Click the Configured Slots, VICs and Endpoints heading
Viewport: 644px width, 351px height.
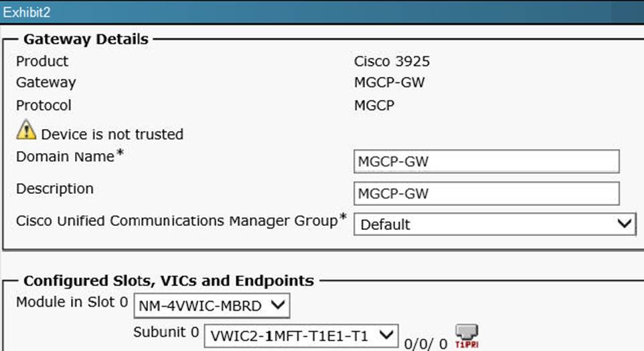pos(168,280)
